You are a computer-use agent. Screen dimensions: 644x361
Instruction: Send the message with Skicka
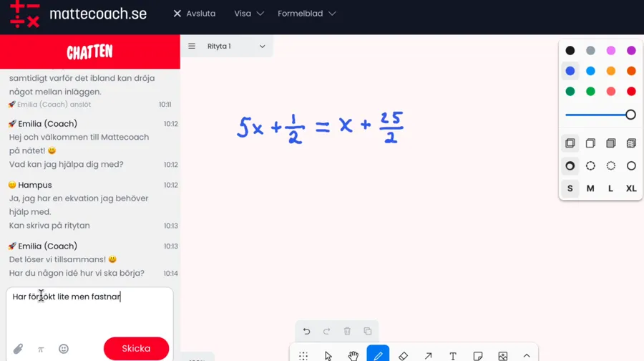(136, 348)
